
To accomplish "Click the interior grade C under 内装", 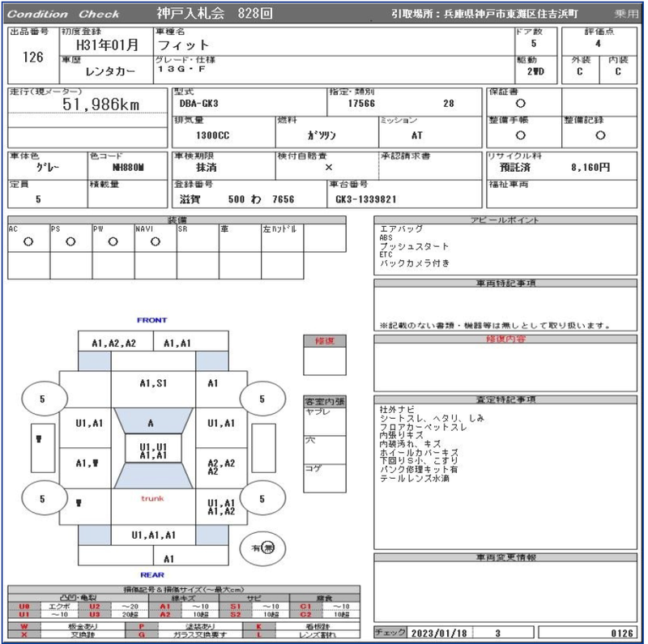I will [618, 71].
